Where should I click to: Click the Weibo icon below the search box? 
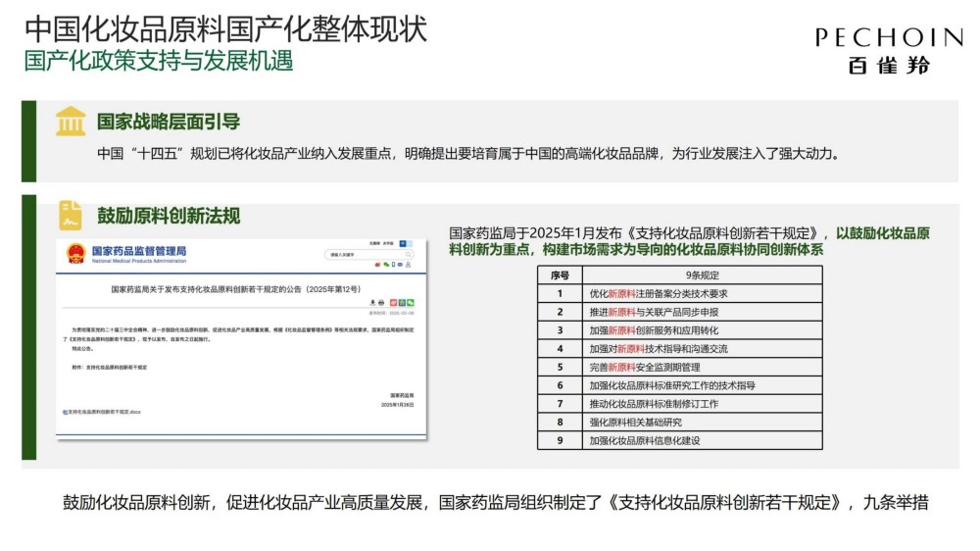tap(376, 265)
